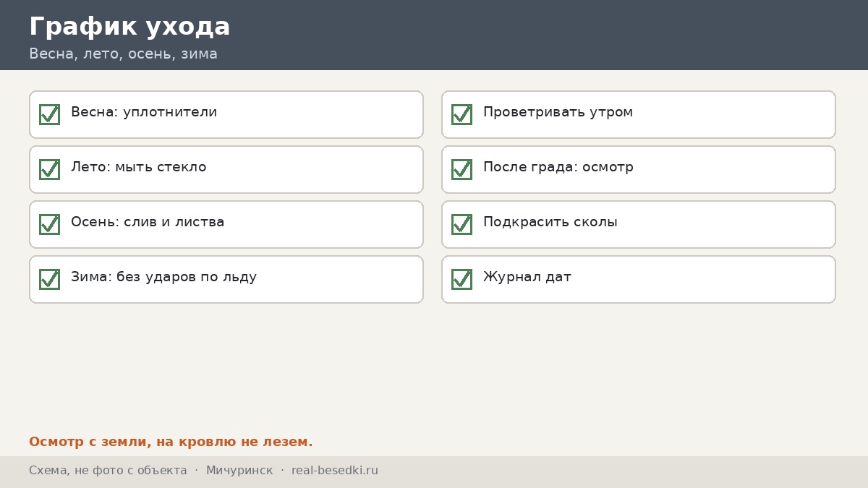868x488 pixels.
Task: Select the 'После града: осмотр' text
Action: 558,167
